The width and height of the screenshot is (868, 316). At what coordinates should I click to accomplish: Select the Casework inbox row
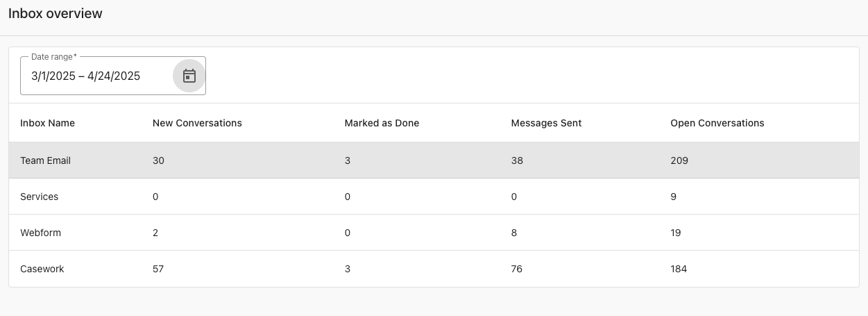coord(42,269)
